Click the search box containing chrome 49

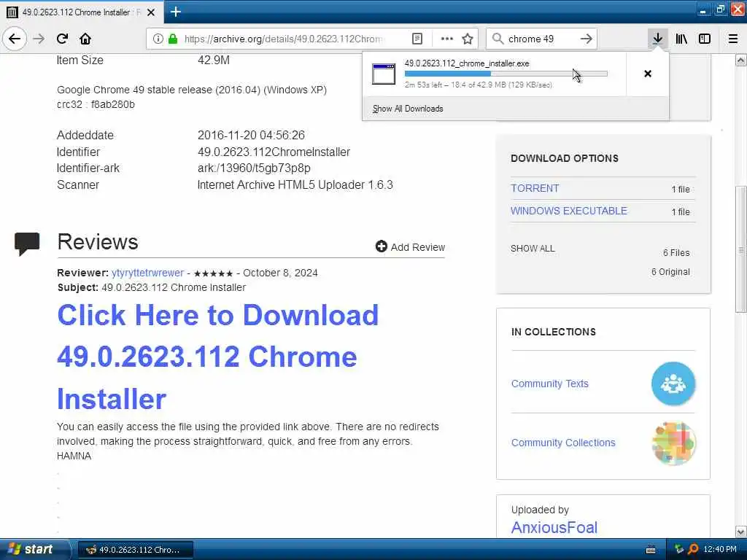tap(541, 39)
